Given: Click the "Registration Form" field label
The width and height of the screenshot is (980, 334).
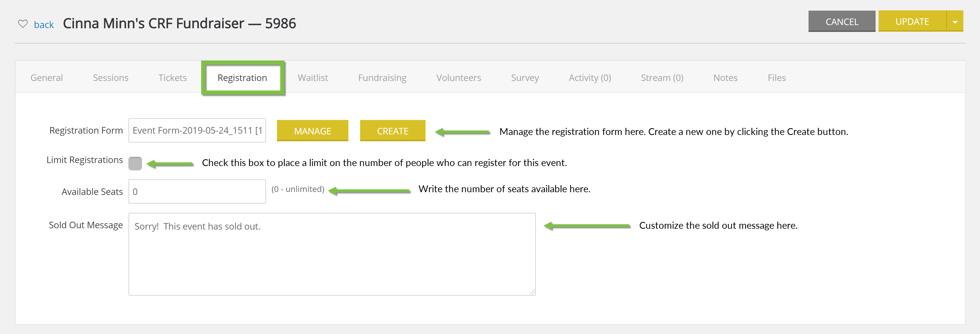Looking at the screenshot, I should 86,130.
